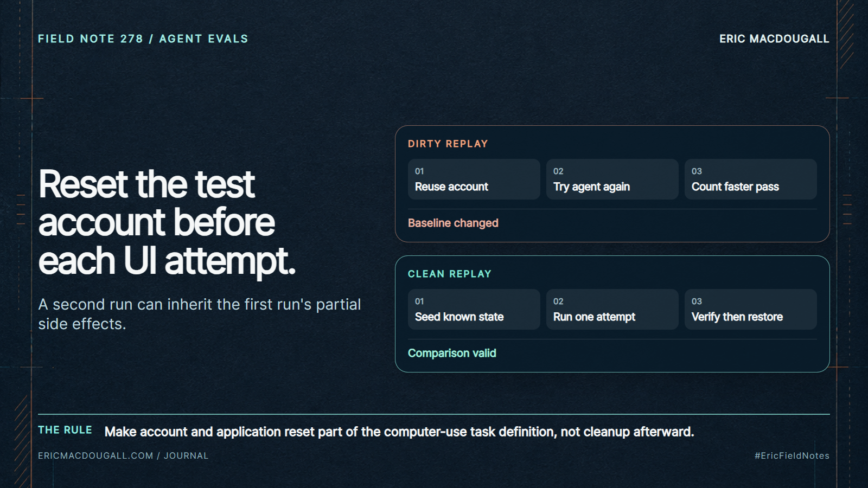Click the 'THE RULE' label
Image resolution: width=868 pixels, height=488 pixels.
(x=65, y=430)
